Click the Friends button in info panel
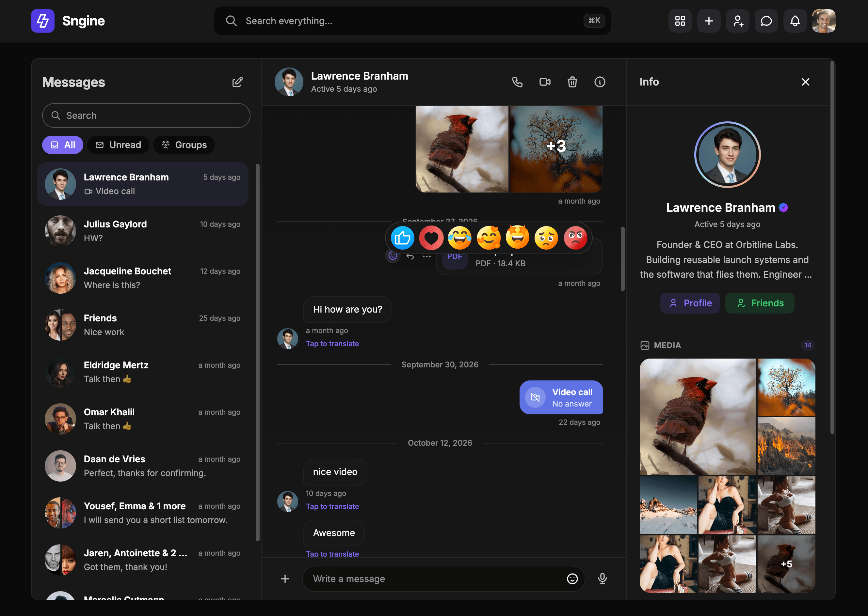Screen dimensions: 868x616 [x=760, y=303]
